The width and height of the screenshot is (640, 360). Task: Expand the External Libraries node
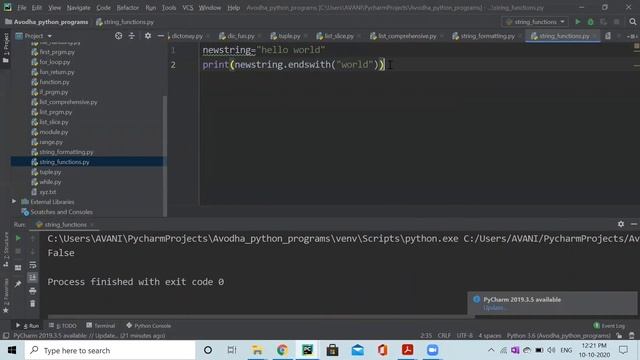tap(14, 202)
